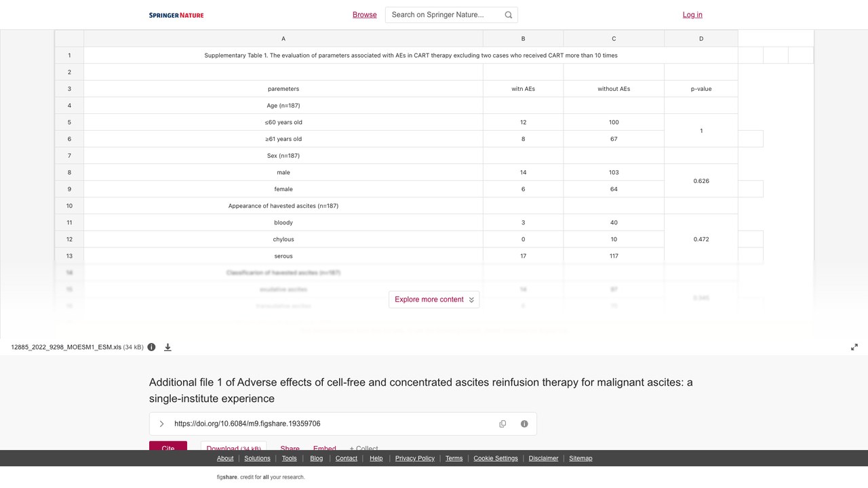Click the Download (34 kB) button
868x488 pixels.
click(x=233, y=447)
